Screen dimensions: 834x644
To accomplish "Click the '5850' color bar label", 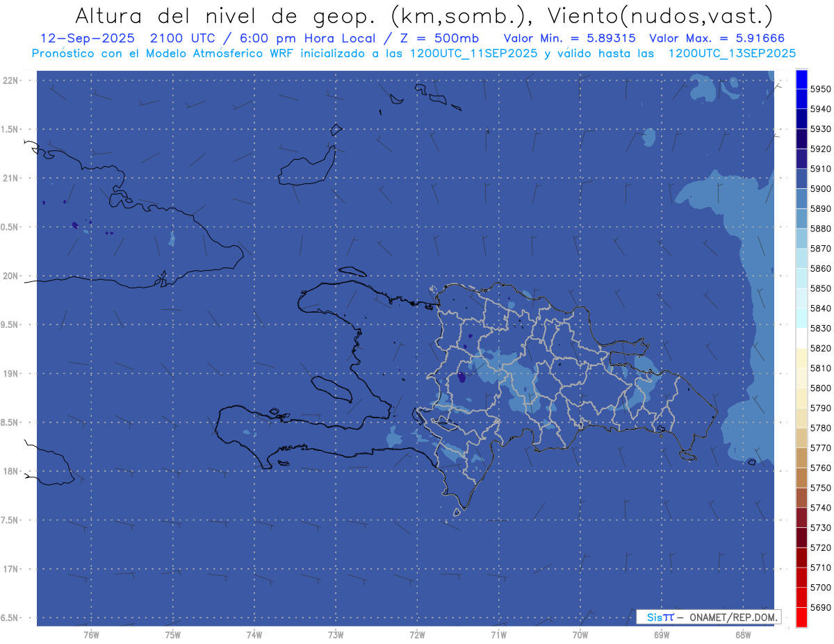I will (820, 288).
